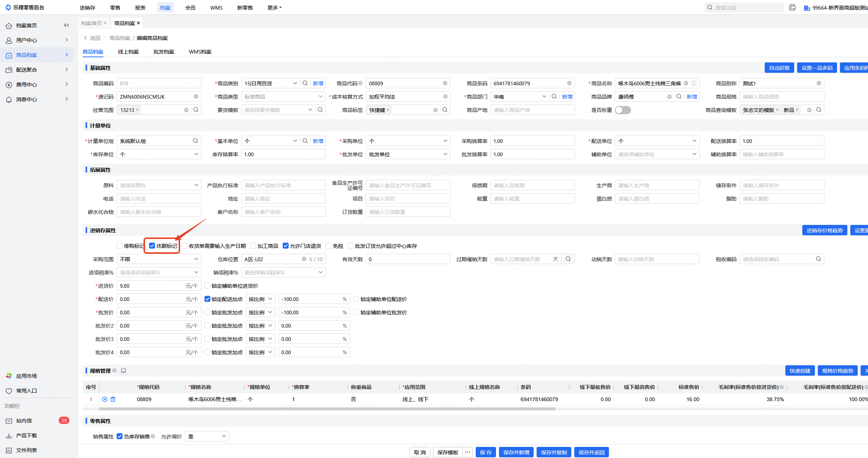The image size is (868, 458).
Task: Switch to the 线上档案 tab
Action: click(128, 52)
